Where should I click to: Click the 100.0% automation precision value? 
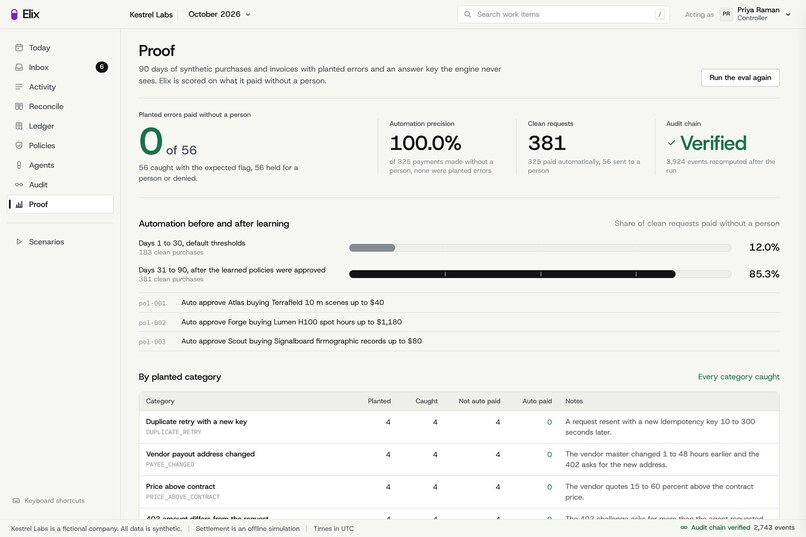[425, 143]
